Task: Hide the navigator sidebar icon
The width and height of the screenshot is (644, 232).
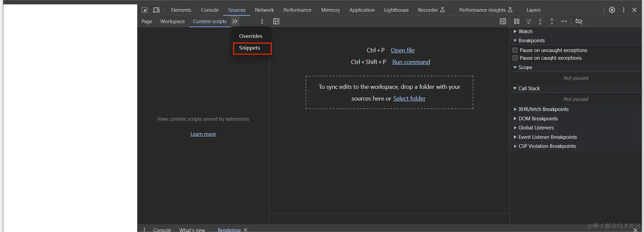Action: (276, 21)
